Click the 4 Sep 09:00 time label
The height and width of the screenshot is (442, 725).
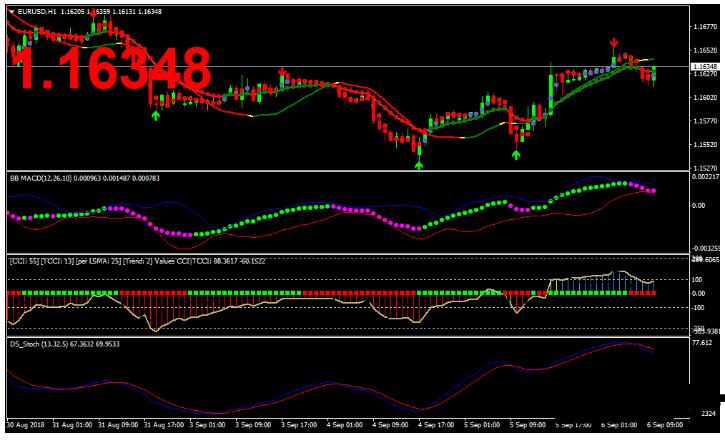click(390, 424)
